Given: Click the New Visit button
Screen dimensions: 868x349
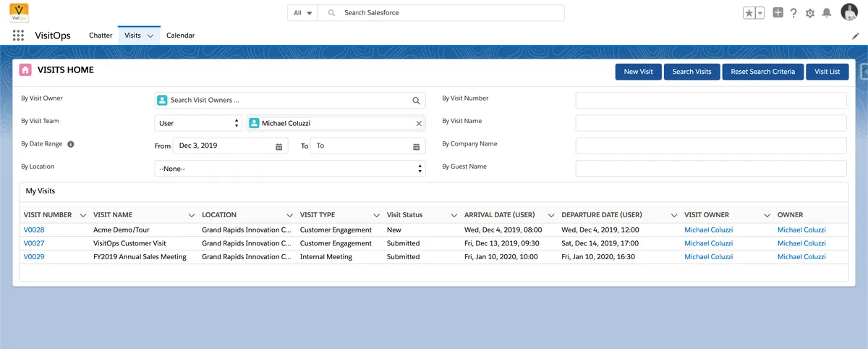Looking at the screenshot, I should coord(638,72).
